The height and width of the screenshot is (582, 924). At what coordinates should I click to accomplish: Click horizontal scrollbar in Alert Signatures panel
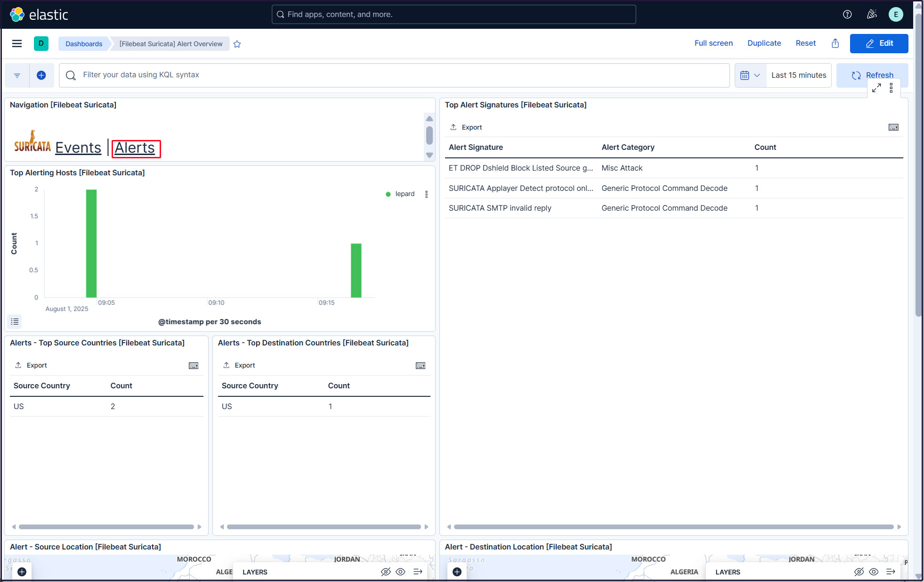coord(673,527)
